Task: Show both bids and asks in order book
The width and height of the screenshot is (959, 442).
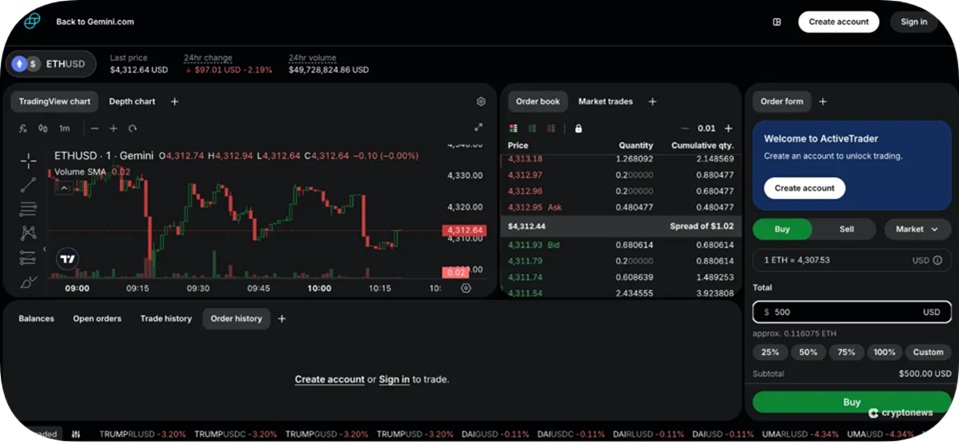Action: 513,128
